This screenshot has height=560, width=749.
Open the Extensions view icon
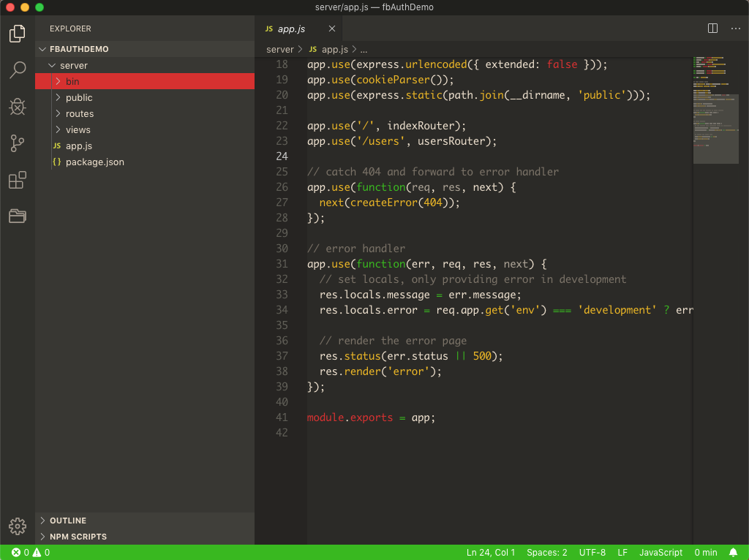[18, 180]
